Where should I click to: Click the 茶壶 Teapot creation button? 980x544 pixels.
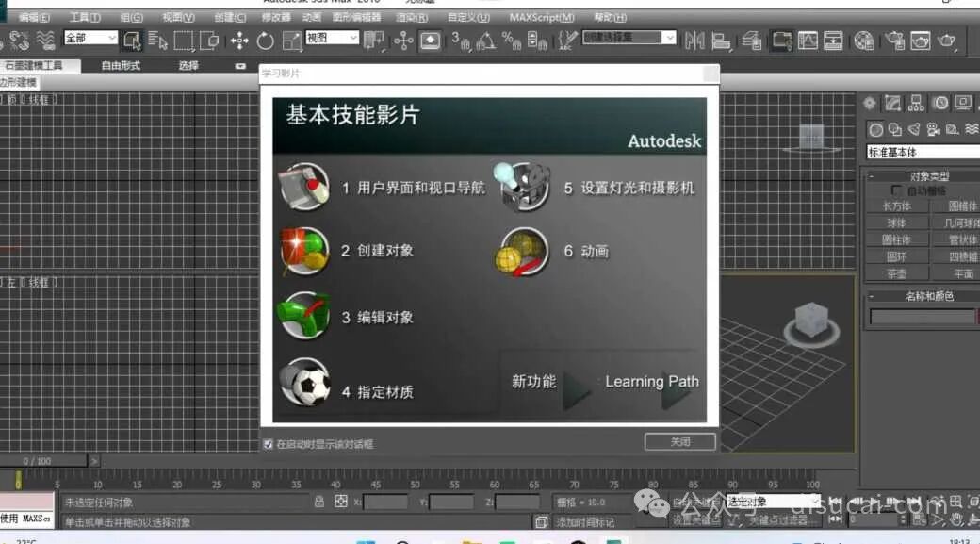point(895,272)
